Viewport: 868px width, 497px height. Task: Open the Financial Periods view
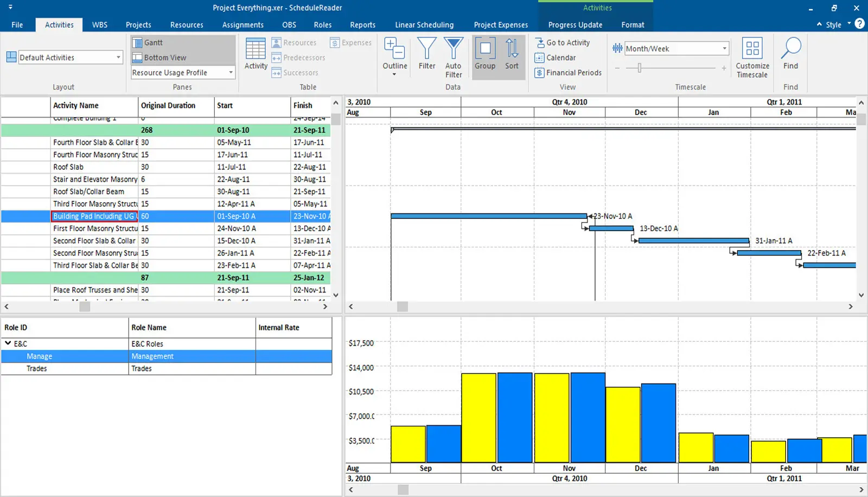tap(567, 73)
